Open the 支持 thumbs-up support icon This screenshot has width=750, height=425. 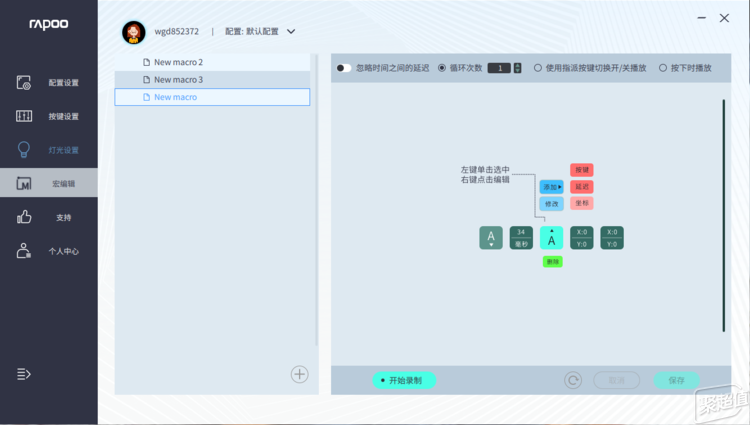tap(24, 217)
